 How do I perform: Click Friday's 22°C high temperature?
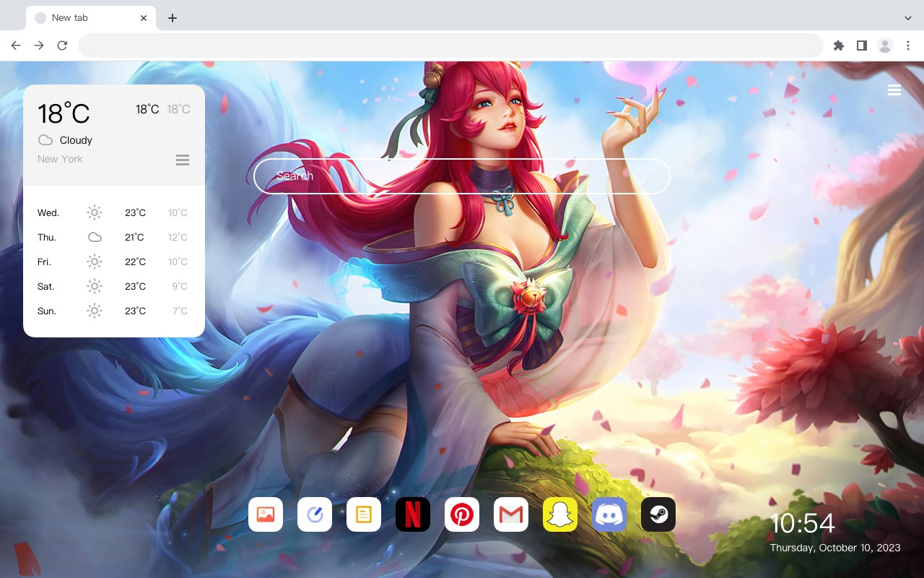[135, 262]
